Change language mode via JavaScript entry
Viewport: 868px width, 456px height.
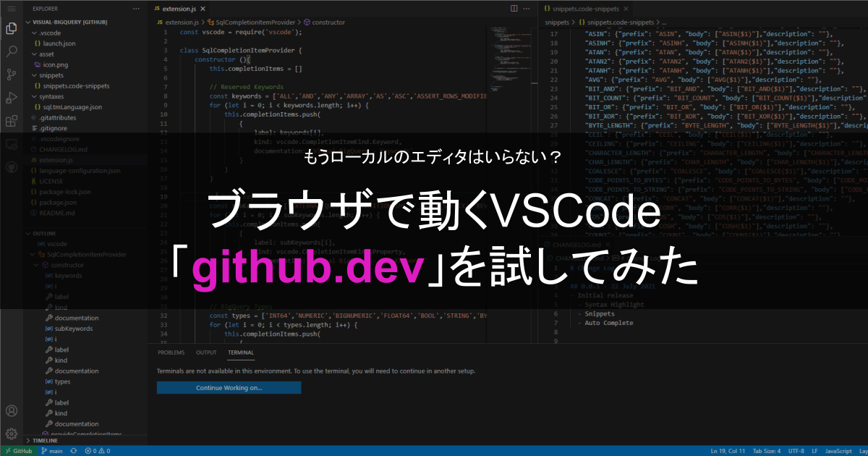(x=838, y=451)
